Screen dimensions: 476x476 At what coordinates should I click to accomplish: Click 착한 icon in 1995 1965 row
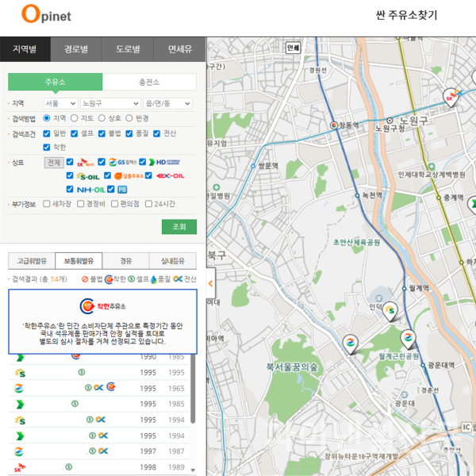pyautogui.click(x=111, y=386)
